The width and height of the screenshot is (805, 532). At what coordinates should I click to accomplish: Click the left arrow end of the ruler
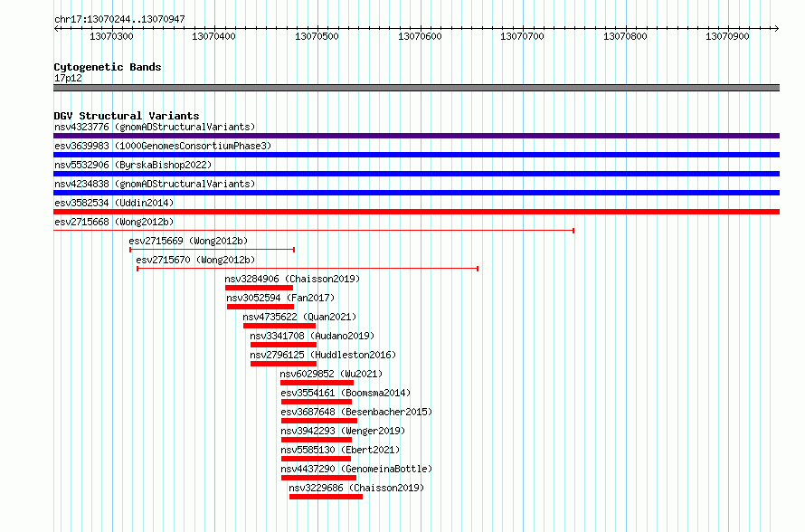(56, 28)
